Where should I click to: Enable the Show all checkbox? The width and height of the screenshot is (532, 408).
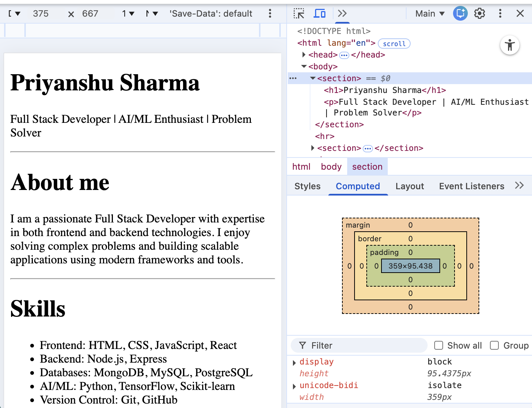(439, 345)
